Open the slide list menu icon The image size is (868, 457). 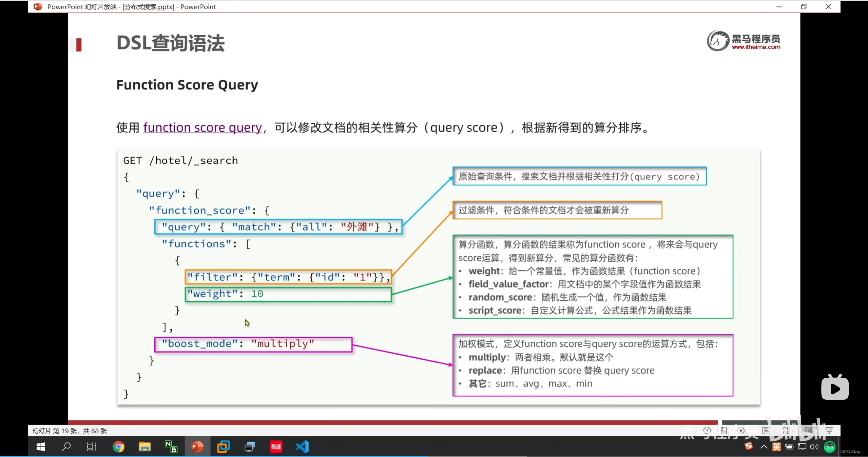coord(724,431)
